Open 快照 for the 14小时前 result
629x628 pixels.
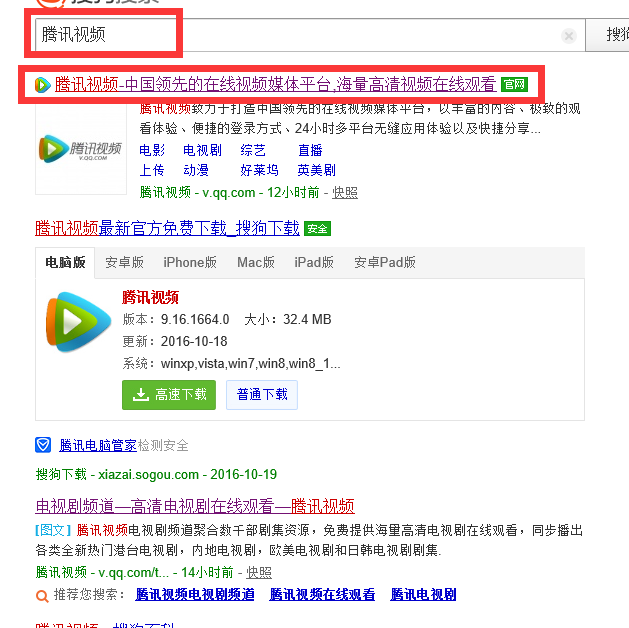click(259, 573)
